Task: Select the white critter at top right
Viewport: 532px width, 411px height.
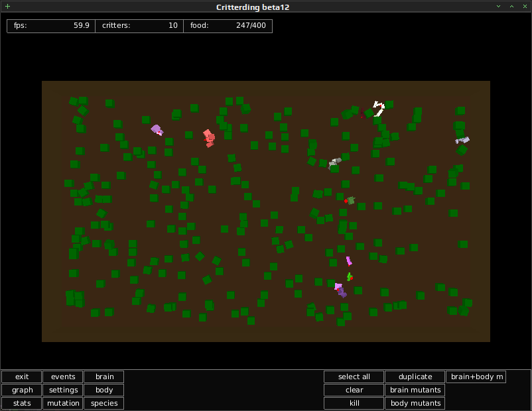Action: [379, 109]
